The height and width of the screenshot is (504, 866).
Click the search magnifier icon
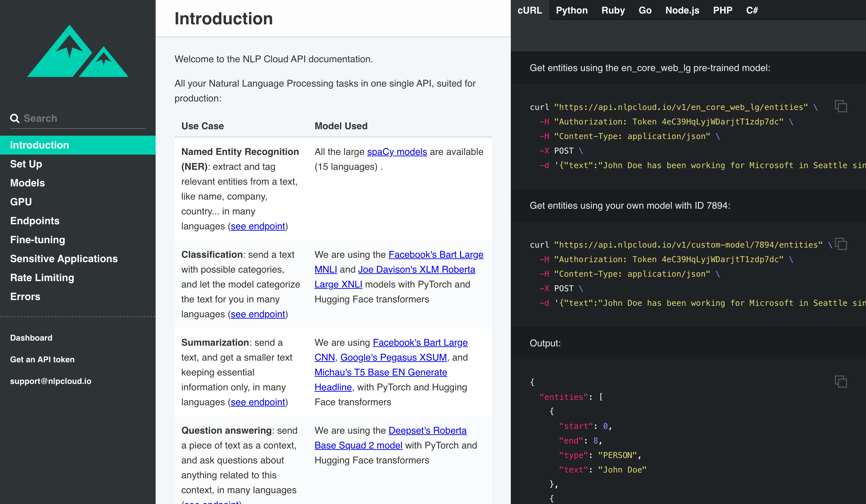pyautogui.click(x=15, y=118)
